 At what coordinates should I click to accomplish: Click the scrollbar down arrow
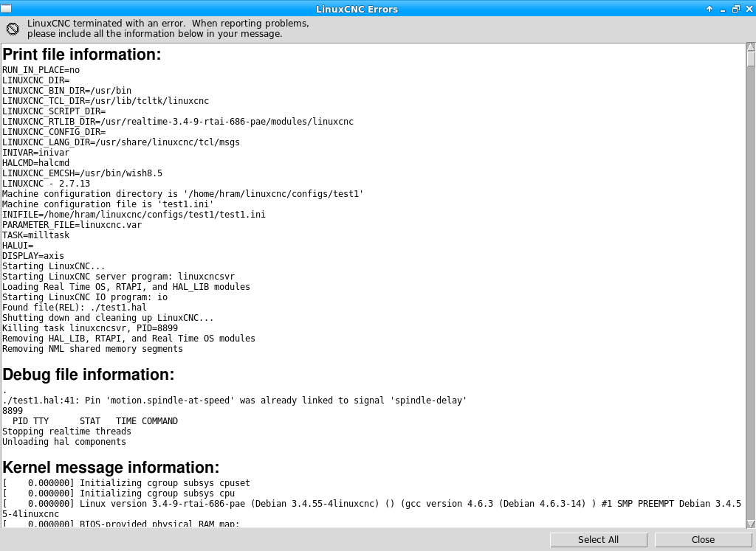(751, 524)
